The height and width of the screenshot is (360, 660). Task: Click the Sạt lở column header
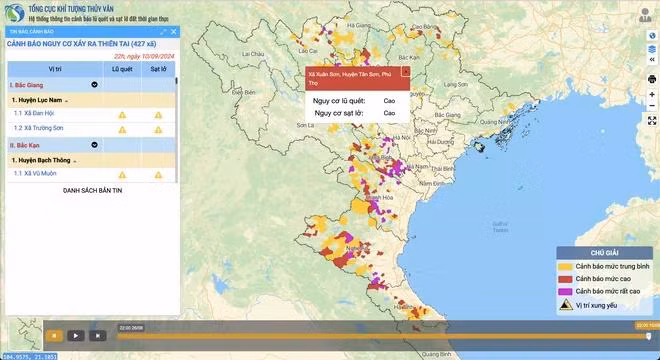pos(158,69)
